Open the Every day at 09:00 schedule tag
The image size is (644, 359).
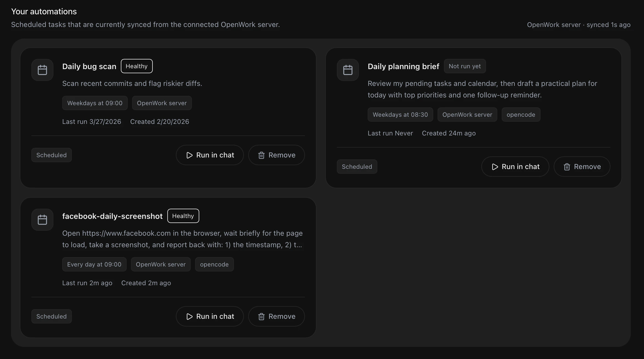(x=94, y=264)
